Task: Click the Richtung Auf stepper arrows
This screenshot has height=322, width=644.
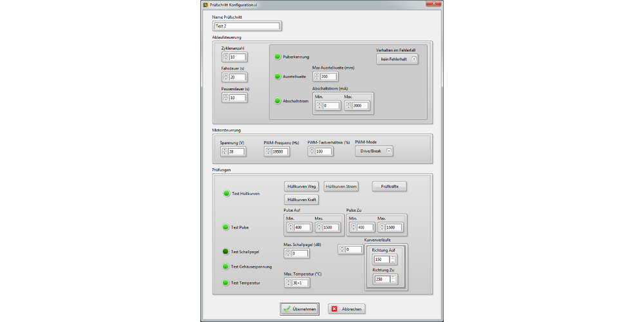Action: (393, 260)
